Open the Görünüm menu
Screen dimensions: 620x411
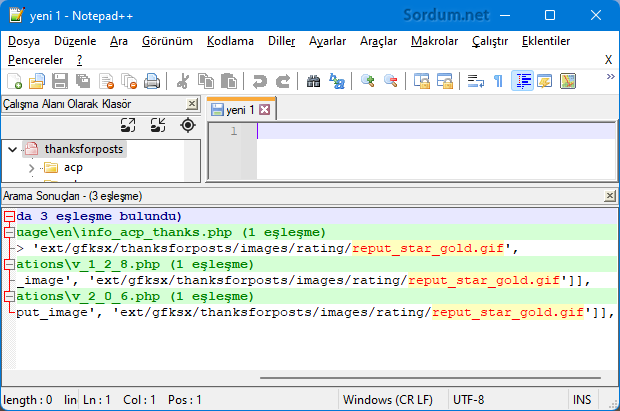(x=167, y=41)
